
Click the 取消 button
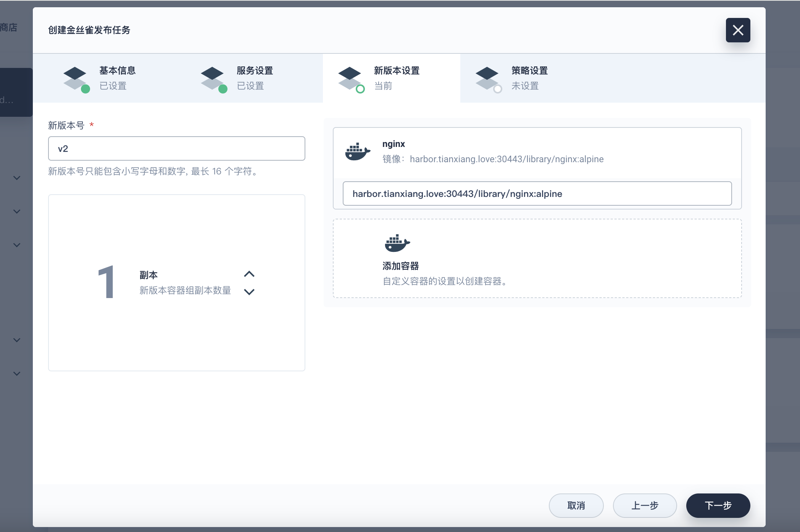pos(576,505)
